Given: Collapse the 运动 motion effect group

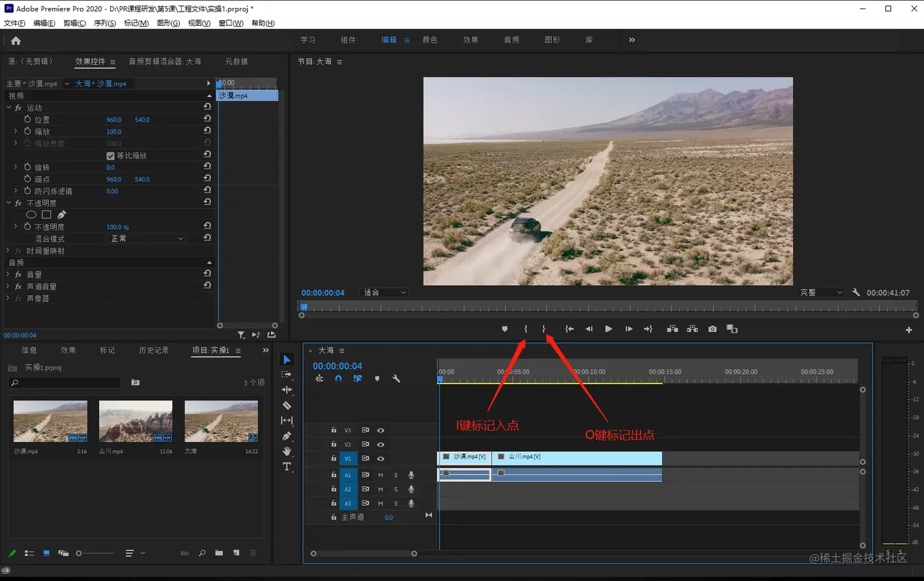Looking at the screenshot, I should [x=9, y=108].
